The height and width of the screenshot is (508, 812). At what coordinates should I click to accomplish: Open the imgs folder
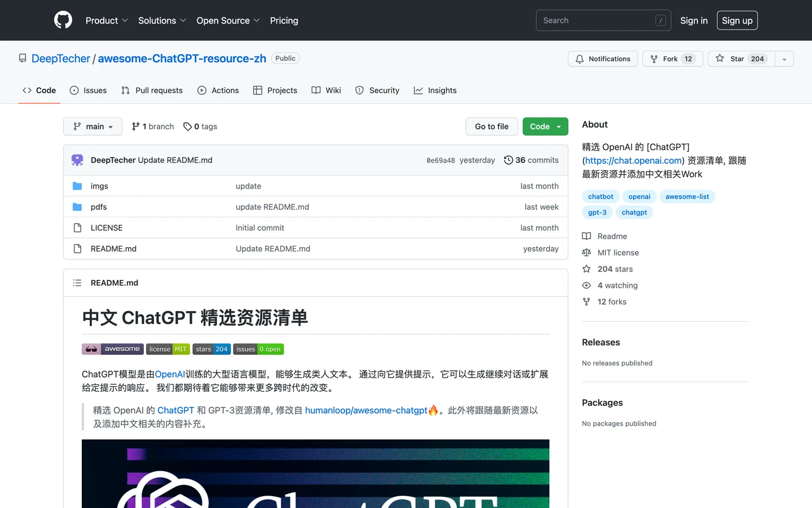99,186
